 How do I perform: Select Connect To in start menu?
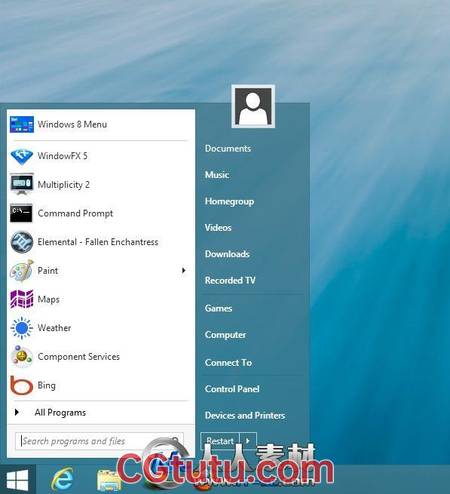point(228,362)
